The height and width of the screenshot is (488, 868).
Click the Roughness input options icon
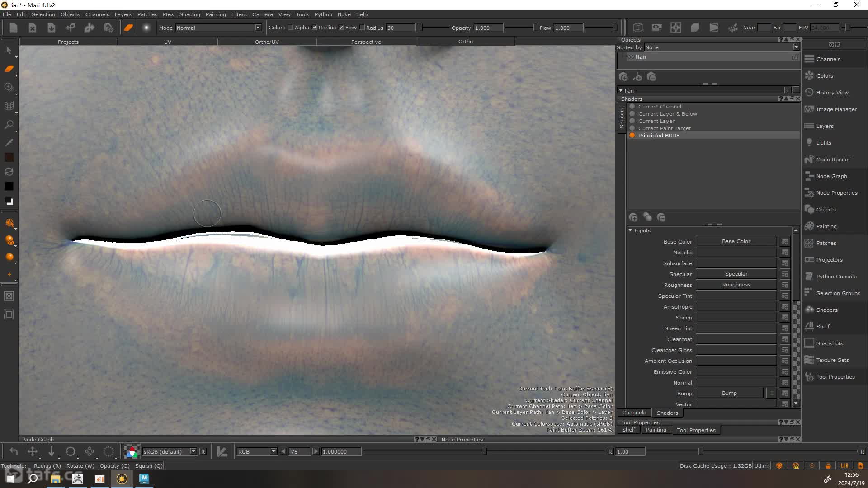(x=785, y=285)
